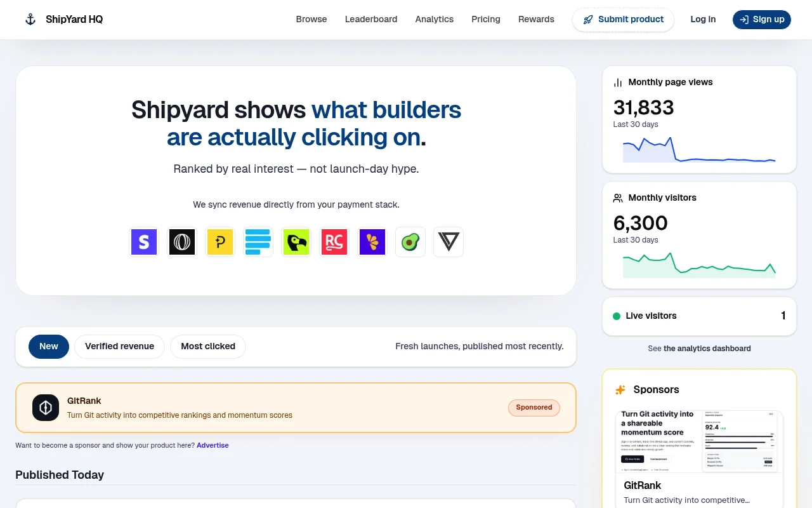Navigate to Pricing from the top menu

click(485, 19)
